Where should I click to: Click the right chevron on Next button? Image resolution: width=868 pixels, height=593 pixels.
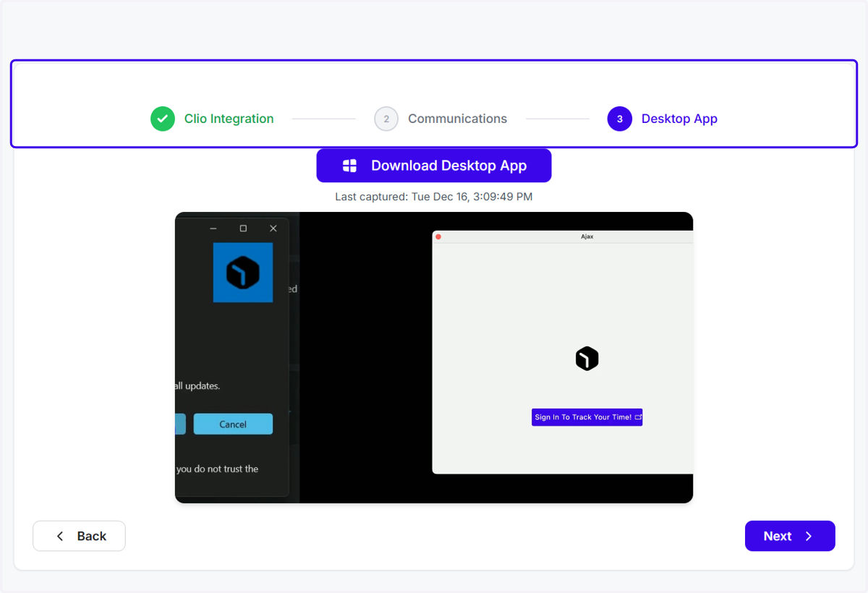[809, 536]
